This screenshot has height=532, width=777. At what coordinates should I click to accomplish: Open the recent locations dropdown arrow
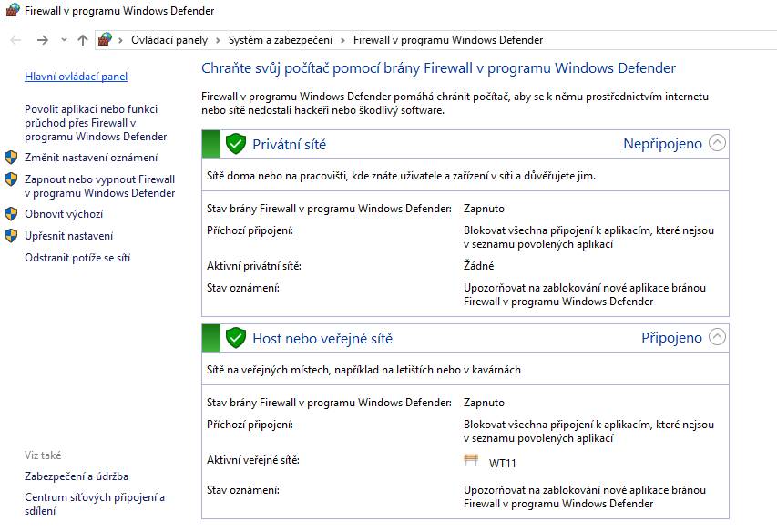click(64, 40)
